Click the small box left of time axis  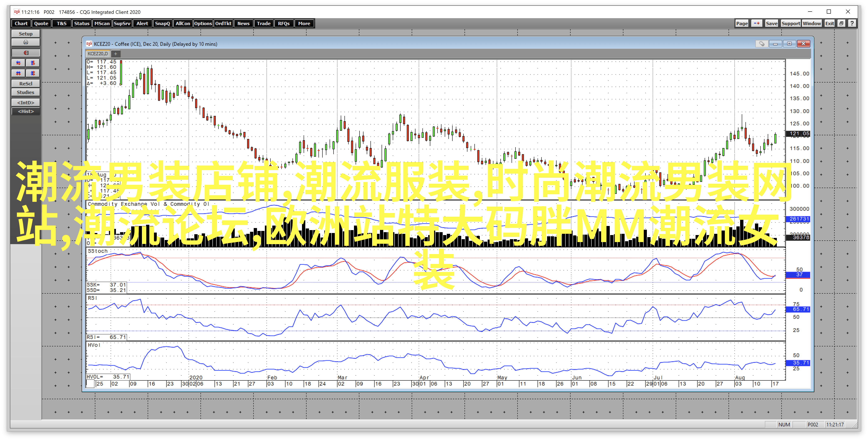[x=90, y=384]
